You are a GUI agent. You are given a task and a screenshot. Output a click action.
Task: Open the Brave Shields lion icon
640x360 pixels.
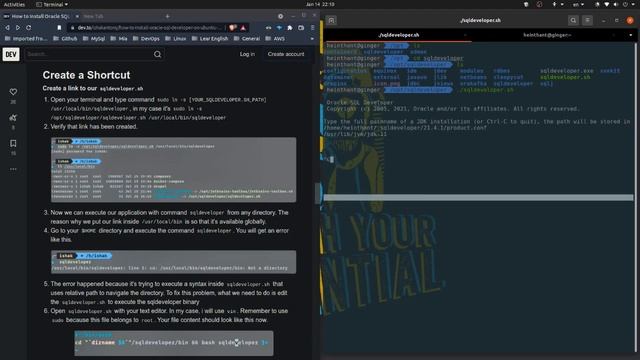point(233,27)
